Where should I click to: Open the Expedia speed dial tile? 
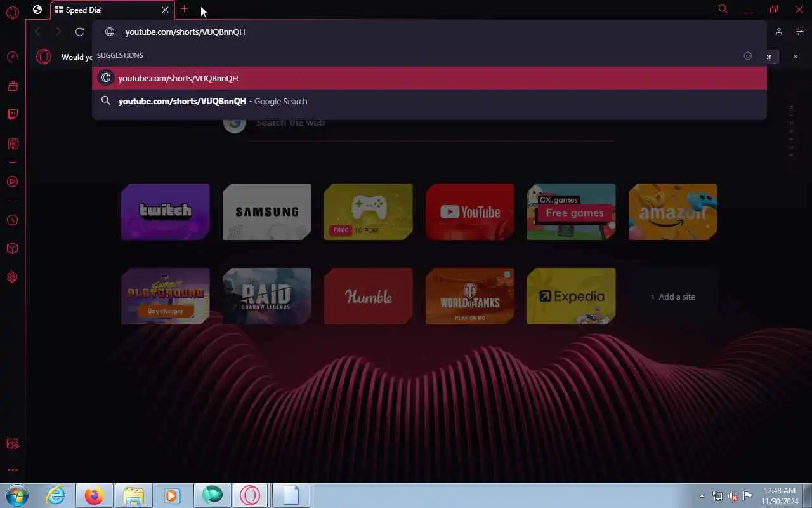point(572,296)
